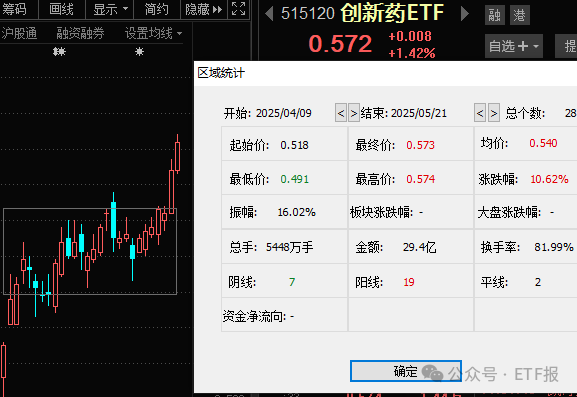Click the stock name 创新药ETF
The width and height of the screenshot is (577, 397).
(x=392, y=13)
